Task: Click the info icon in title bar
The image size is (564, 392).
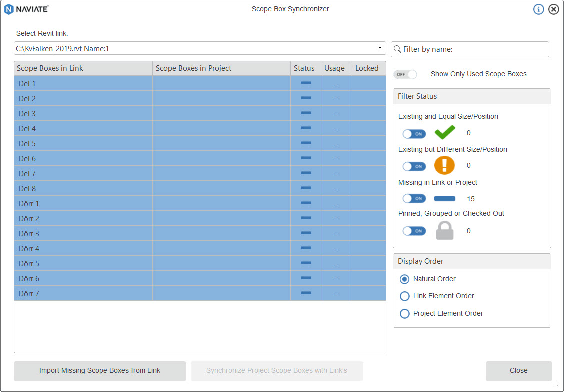Action: coord(538,9)
